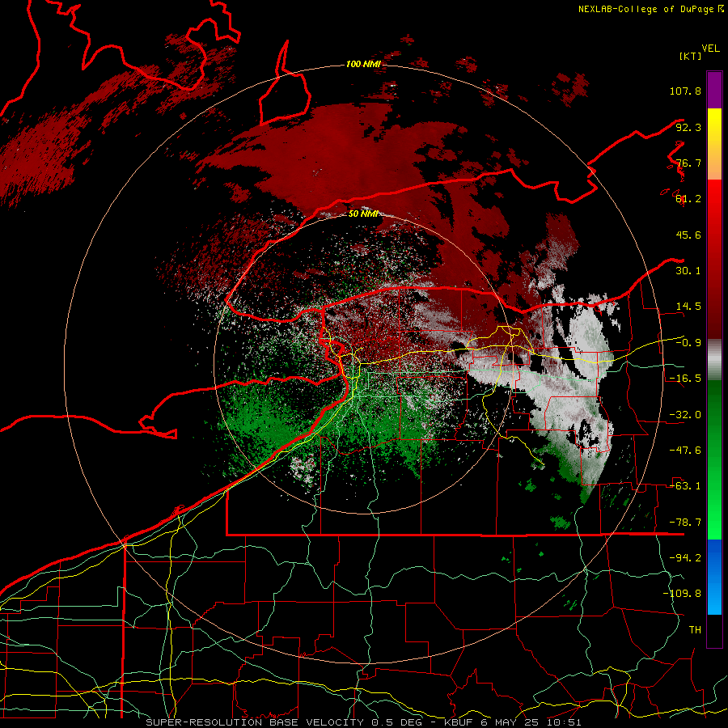Click the purple segment of the color bar
The image size is (728, 728).
coord(714,90)
